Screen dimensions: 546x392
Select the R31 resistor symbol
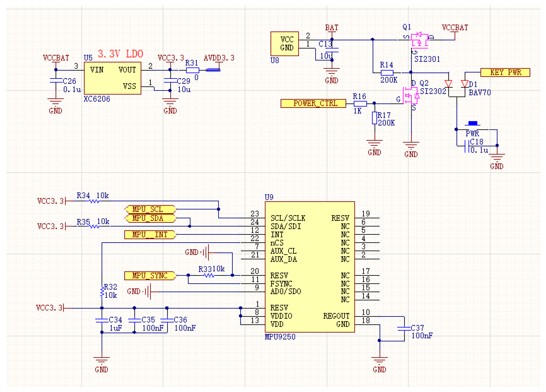pyautogui.click(x=193, y=70)
